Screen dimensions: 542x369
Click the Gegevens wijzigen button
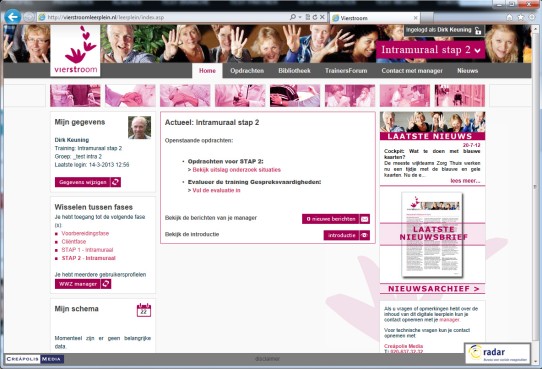point(88,182)
